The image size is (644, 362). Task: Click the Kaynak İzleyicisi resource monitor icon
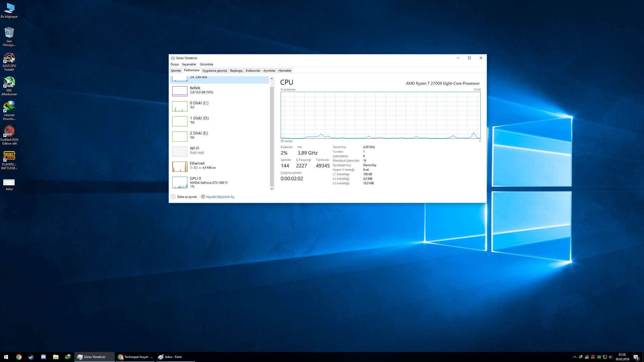(203, 197)
